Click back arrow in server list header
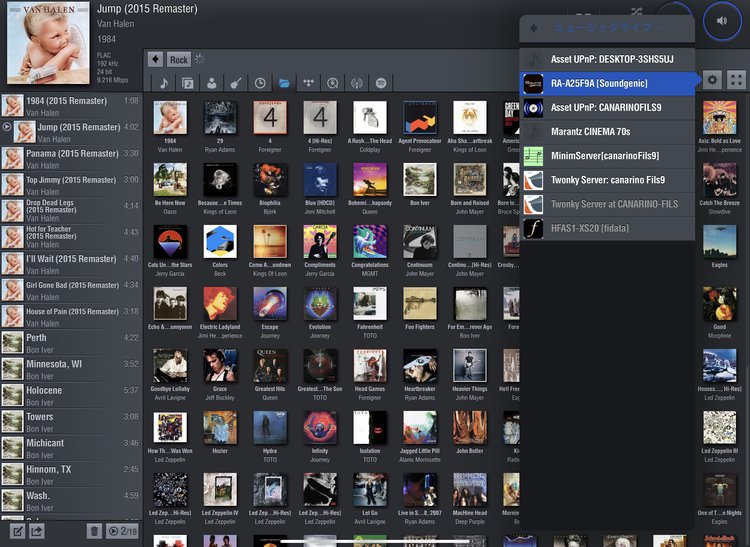 coord(534,28)
